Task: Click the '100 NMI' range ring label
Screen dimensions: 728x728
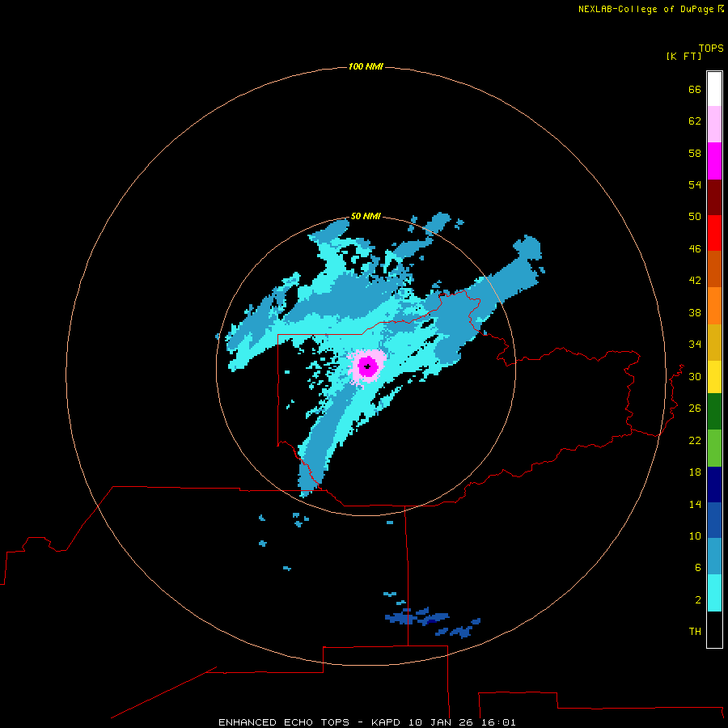Action: click(366, 67)
